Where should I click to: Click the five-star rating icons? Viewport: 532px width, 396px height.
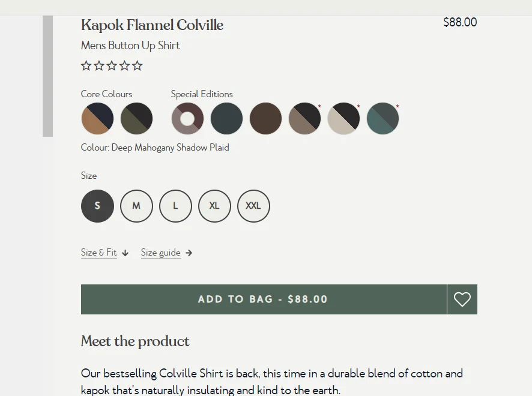[112, 65]
